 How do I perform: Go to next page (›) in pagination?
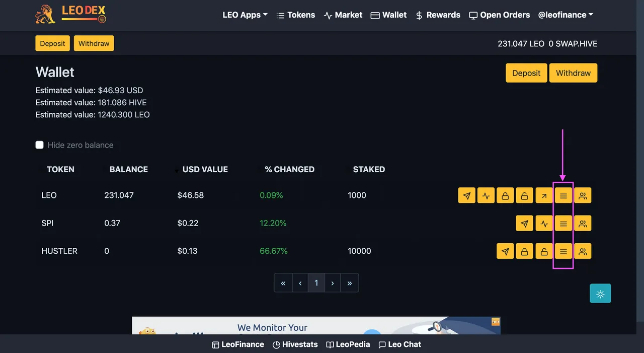coord(333,283)
